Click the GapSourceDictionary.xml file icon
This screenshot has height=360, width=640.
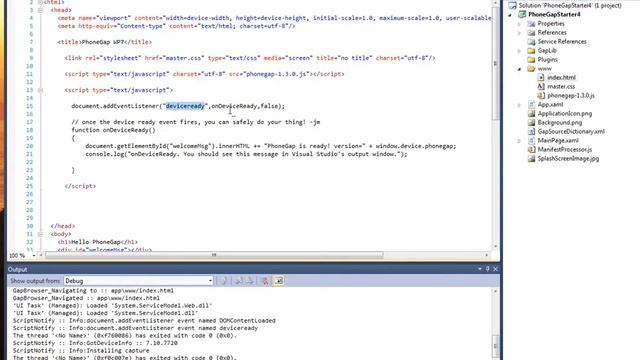[x=531, y=131]
